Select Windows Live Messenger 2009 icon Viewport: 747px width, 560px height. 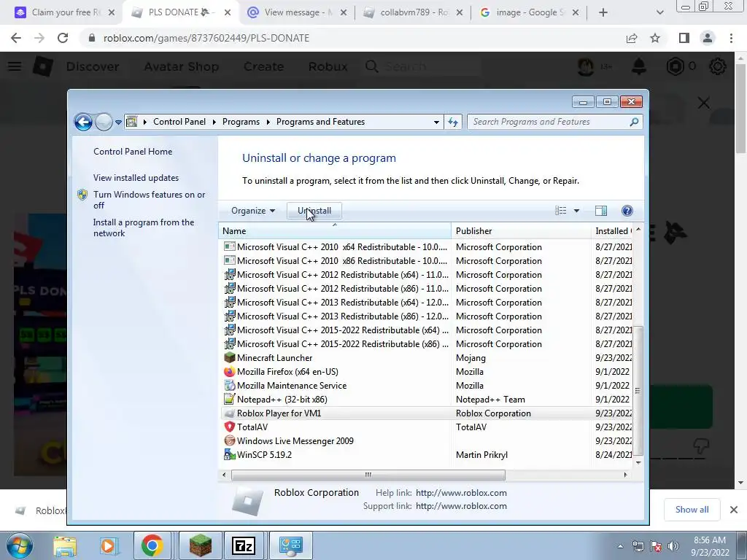tap(230, 441)
